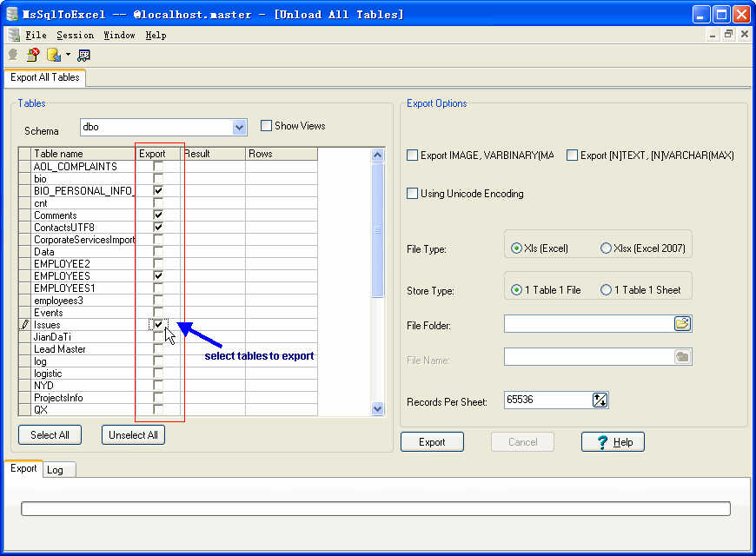This screenshot has height=556, width=756.
Task: Minimize the inner child window
Action: click(x=713, y=34)
